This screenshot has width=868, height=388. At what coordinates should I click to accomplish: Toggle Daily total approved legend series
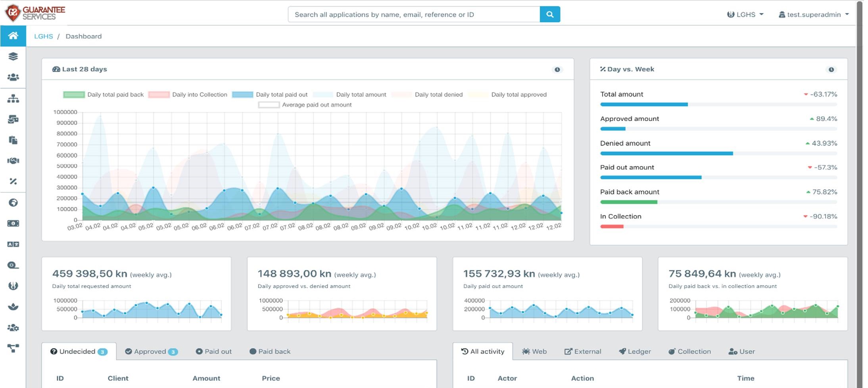pyautogui.click(x=507, y=94)
